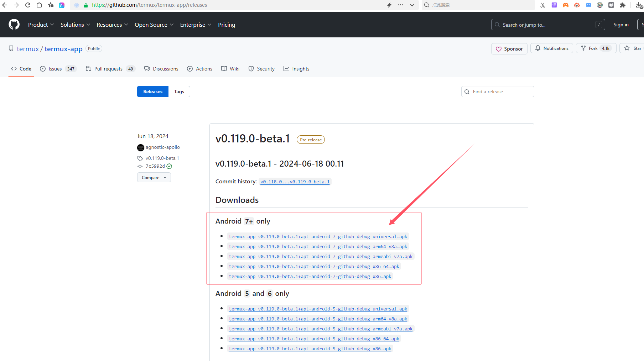Open commit 7c5992d link

coord(155,166)
